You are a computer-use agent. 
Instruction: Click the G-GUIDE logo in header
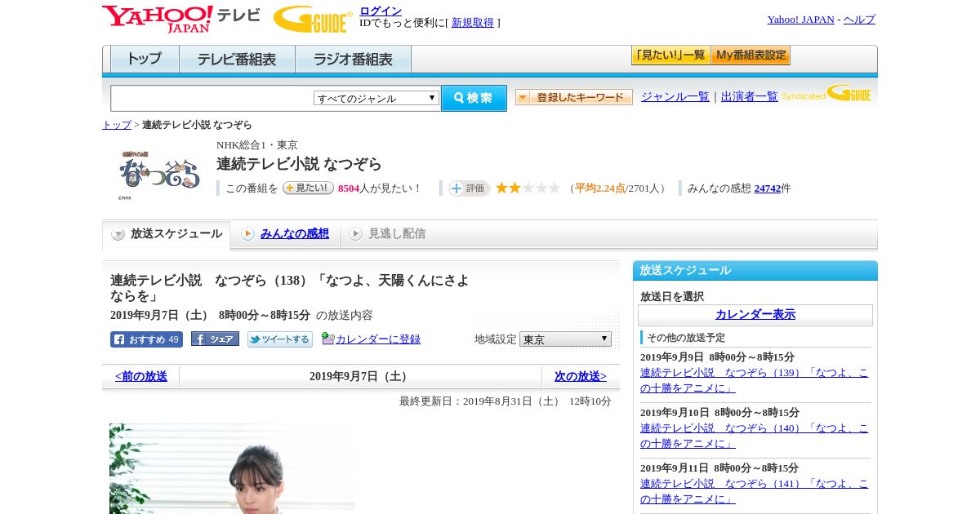pos(313,19)
